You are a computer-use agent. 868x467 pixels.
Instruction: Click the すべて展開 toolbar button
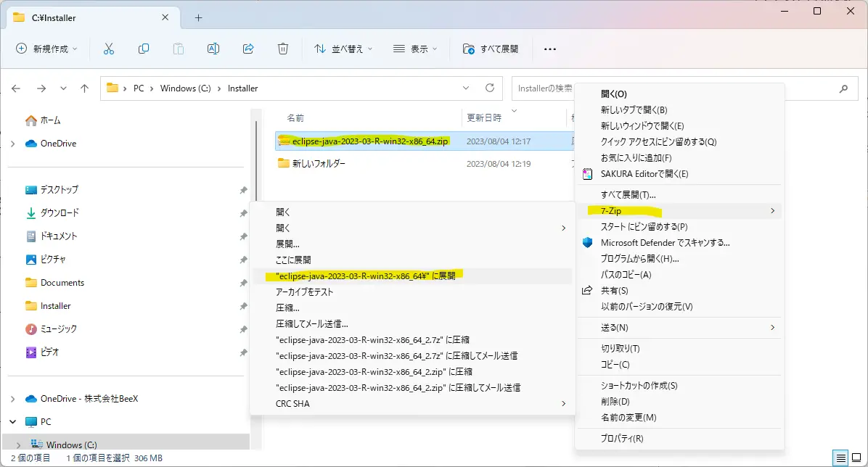coord(491,49)
